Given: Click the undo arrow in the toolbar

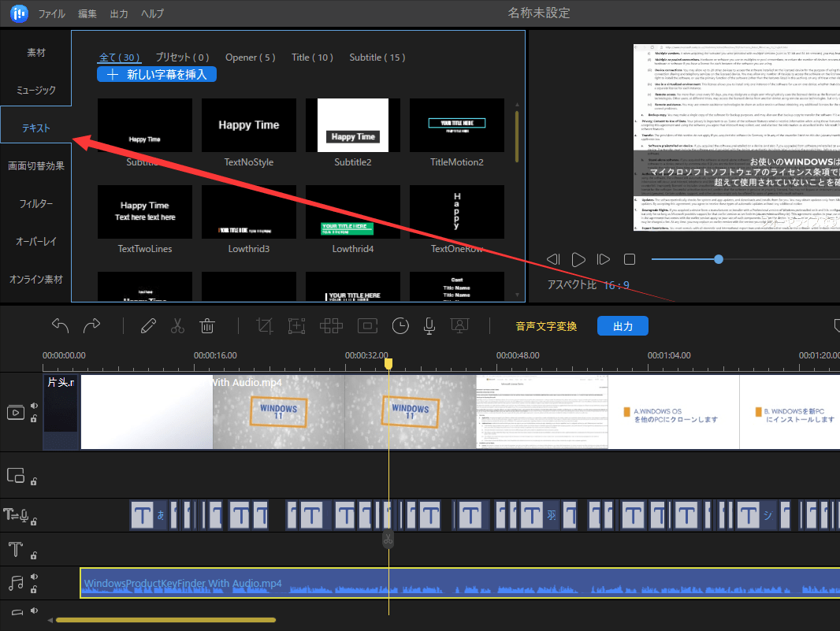Looking at the screenshot, I should [x=61, y=325].
